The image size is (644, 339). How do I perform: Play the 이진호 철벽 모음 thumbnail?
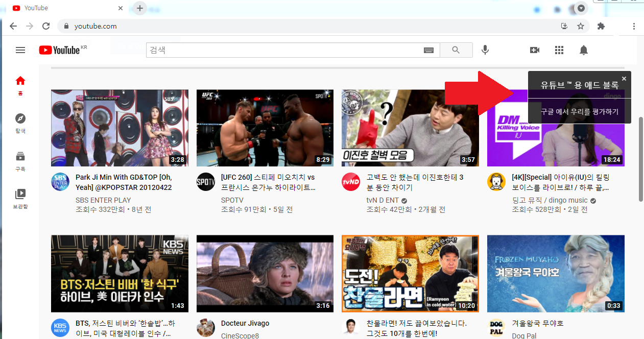coord(410,128)
